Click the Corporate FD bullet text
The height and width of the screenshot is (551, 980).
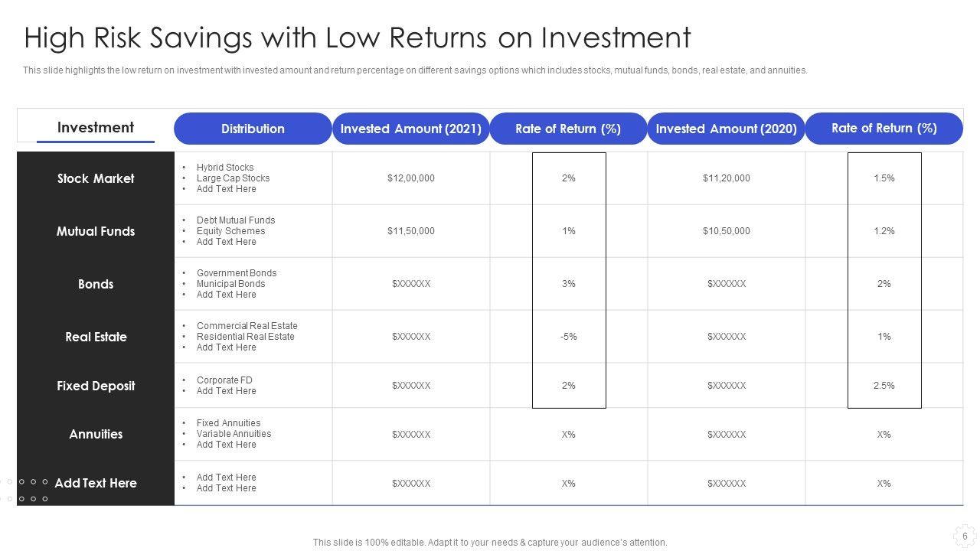(x=224, y=380)
